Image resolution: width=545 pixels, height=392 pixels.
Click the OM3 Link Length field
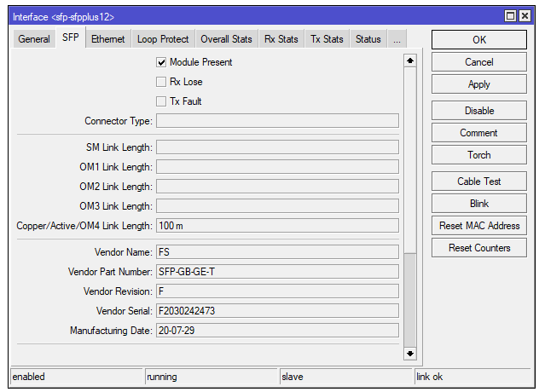pos(277,206)
